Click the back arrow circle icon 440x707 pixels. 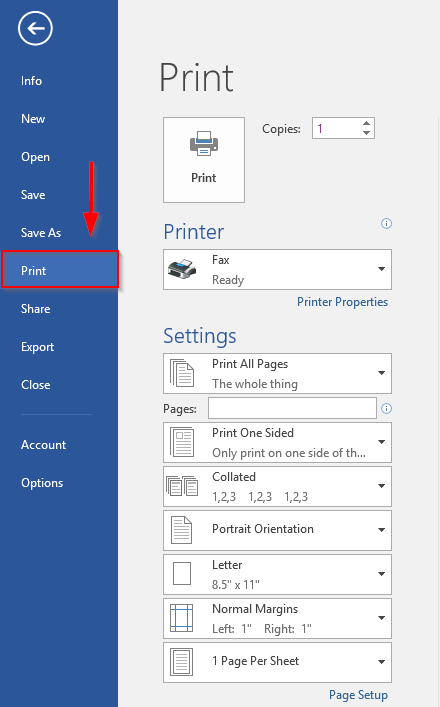[35, 28]
